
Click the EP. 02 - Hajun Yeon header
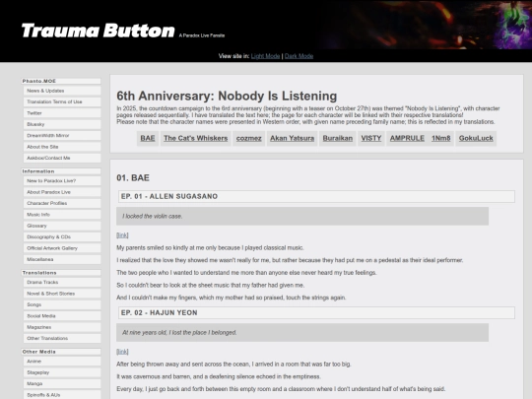[316, 313]
